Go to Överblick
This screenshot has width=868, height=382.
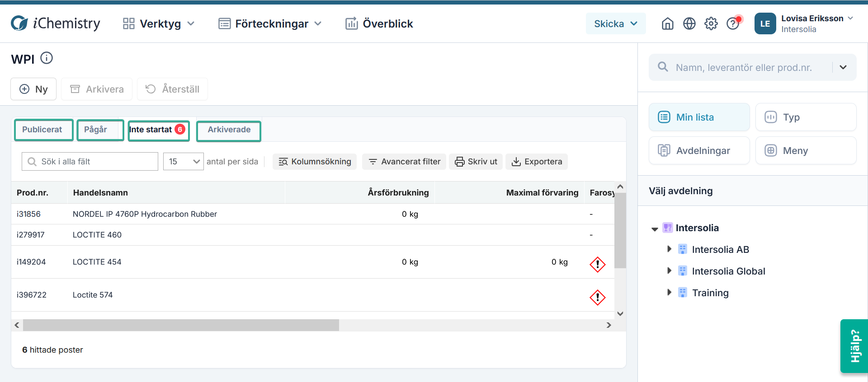(x=379, y=23)
